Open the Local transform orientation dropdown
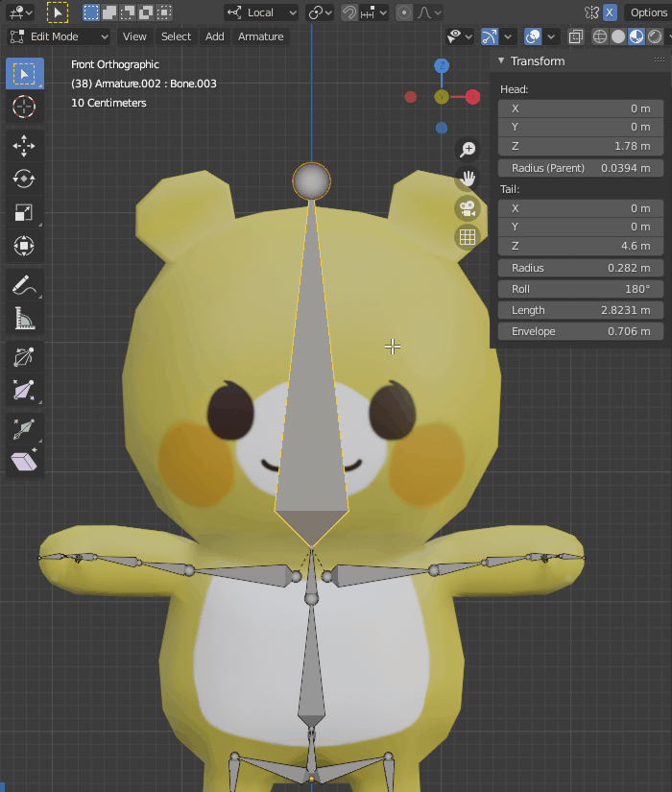 pos(262,12)
